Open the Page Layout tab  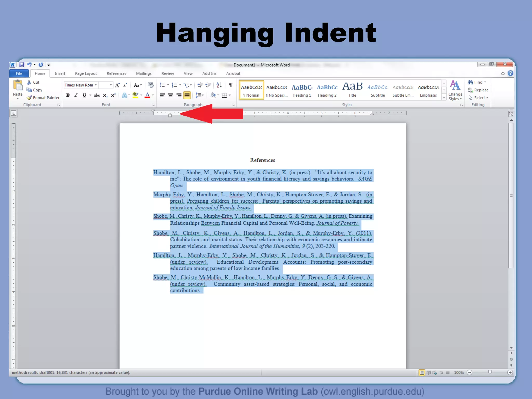[x=86, y=74]
